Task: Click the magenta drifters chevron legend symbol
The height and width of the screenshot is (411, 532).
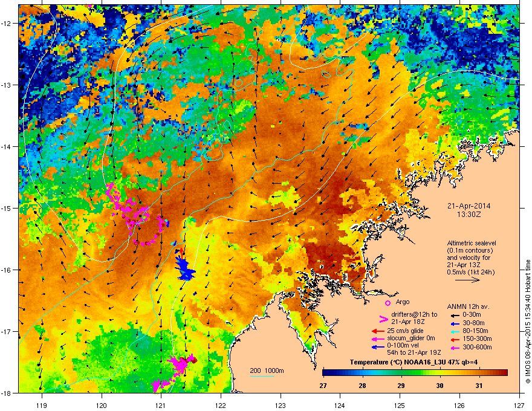Action: tap(383, 319)
